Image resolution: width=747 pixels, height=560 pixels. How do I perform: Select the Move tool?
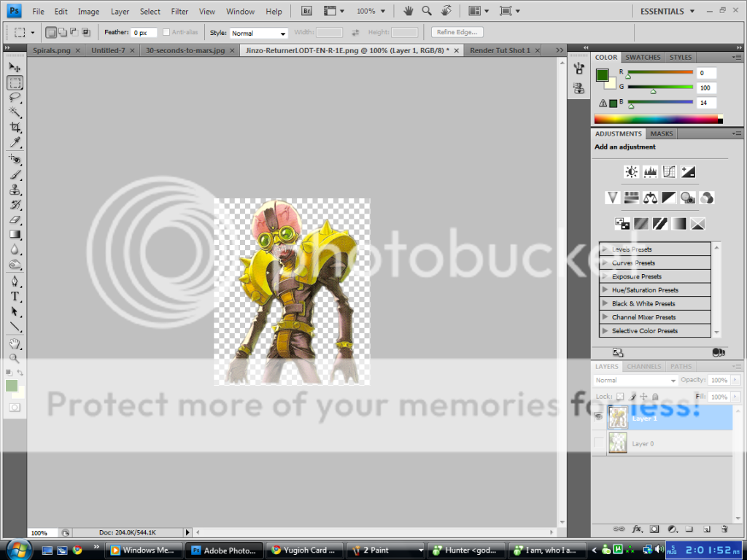[15, 66]
